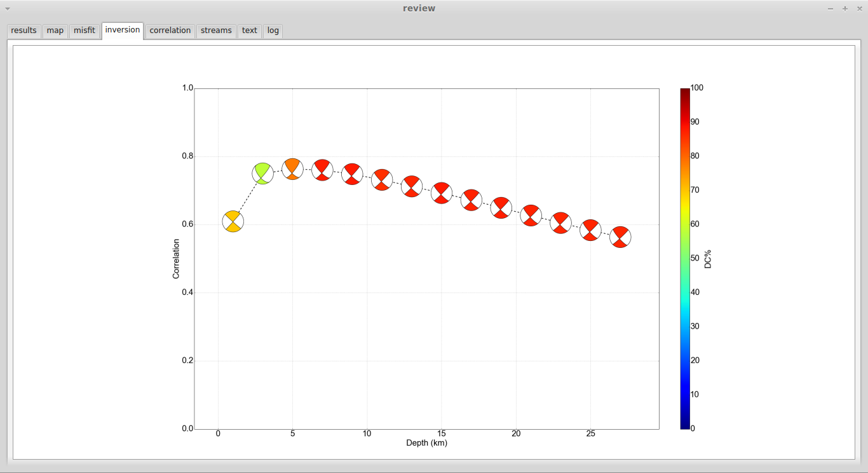Screen dimensions: 868x473
Task: Open the map tab
Action: click(55, 31)
